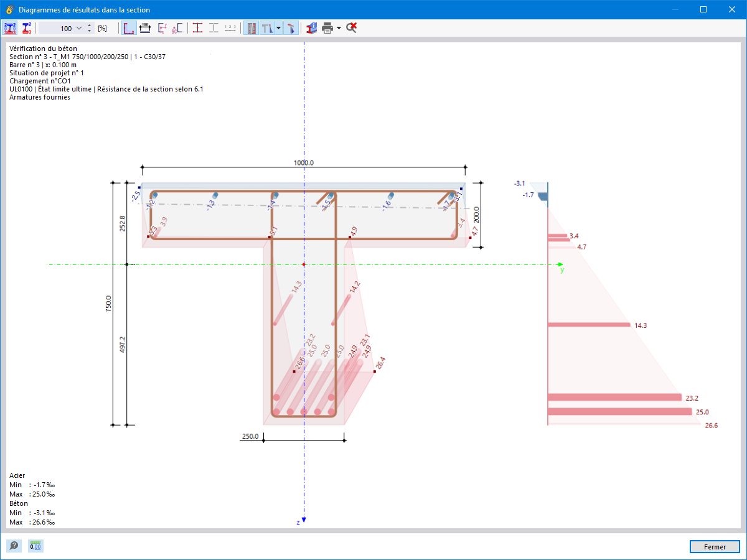The width and height of the screenshot is (747, 560).
Task: Click the red I-beam stress points icon
Action: pyautogui.click(x=197, y=28)
